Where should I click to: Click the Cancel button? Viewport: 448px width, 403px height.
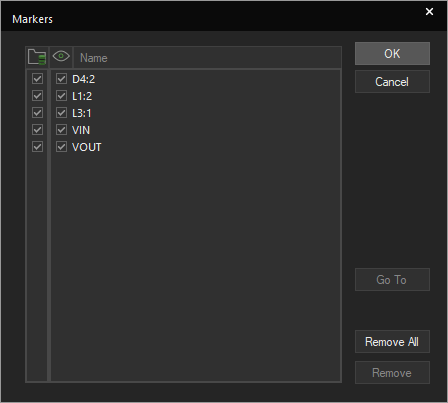pyautogui.click(x=392, y=82)
